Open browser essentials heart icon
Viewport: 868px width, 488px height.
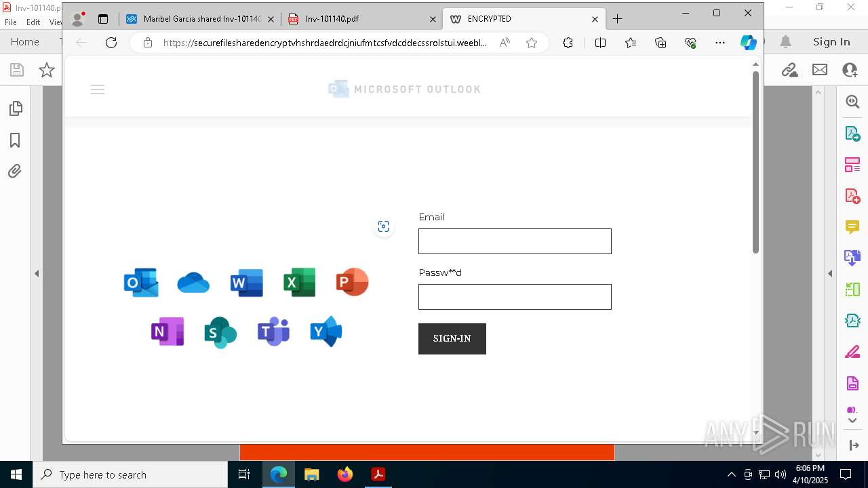click(x=690, y=43)
